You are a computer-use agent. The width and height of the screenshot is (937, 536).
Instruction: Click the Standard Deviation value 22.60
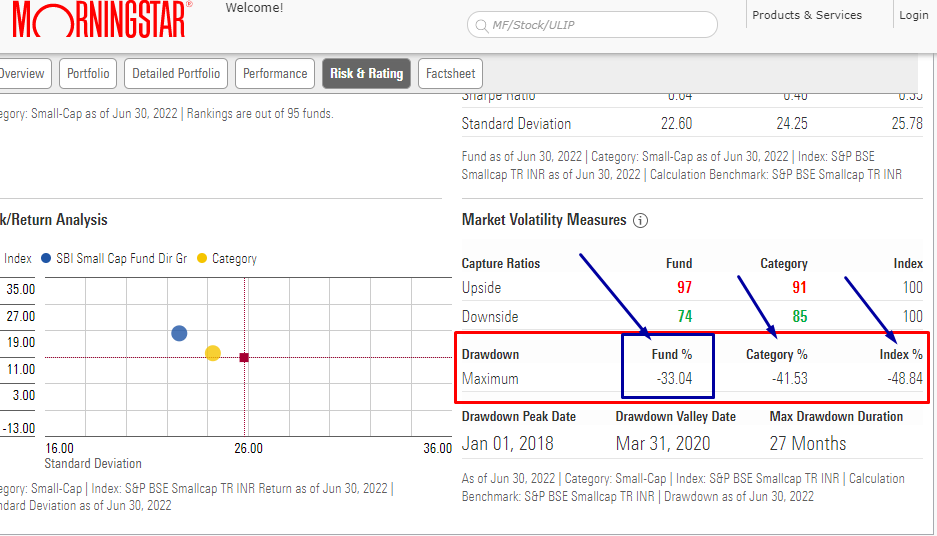pos(676,124)
